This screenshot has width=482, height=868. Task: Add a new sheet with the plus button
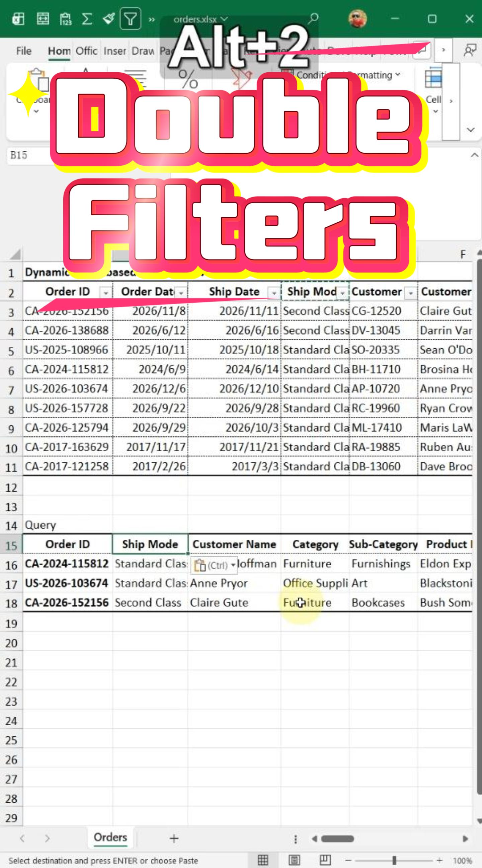pyautogui.click(x=174, y=838)
